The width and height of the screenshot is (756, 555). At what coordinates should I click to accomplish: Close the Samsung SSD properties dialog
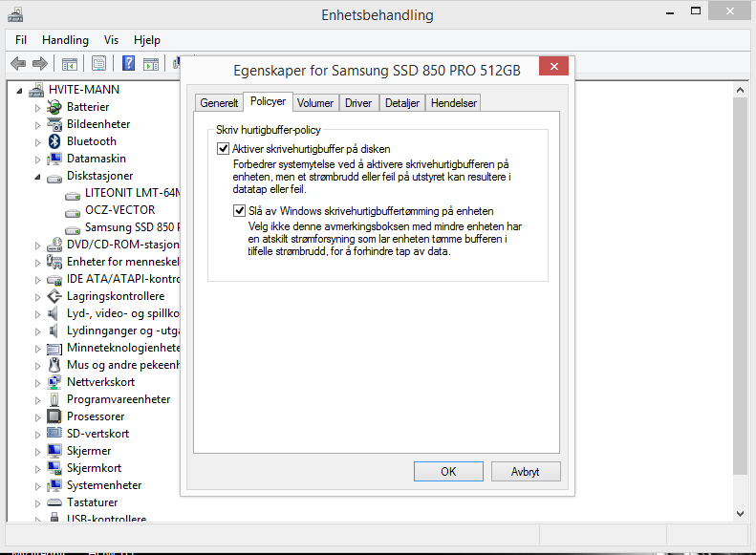pyautogui.click(x=554, y=66)
